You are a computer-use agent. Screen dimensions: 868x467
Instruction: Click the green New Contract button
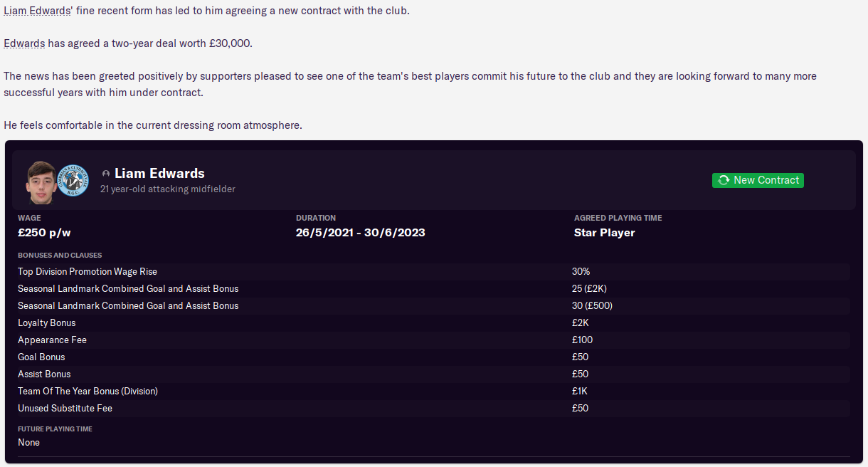coord(758,180)
